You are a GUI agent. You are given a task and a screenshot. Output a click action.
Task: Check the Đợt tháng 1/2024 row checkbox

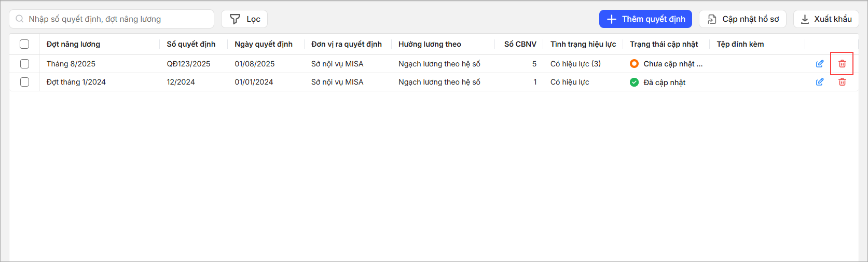tap(24, 82)
